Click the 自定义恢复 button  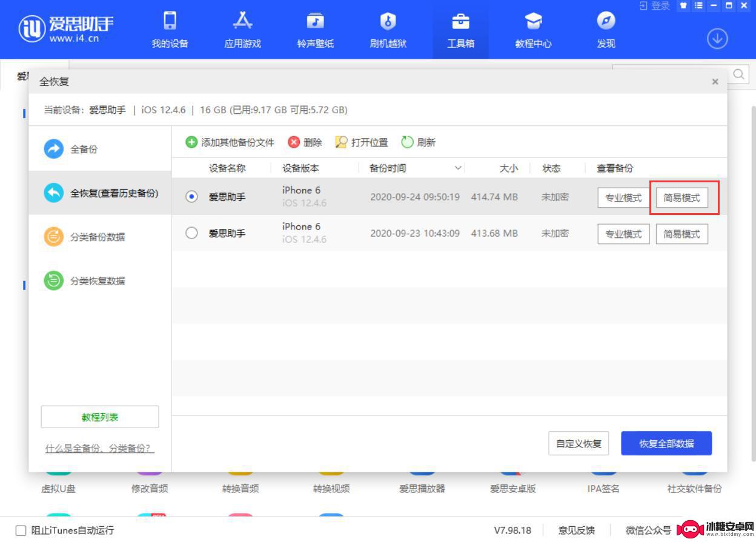(579, 444)
